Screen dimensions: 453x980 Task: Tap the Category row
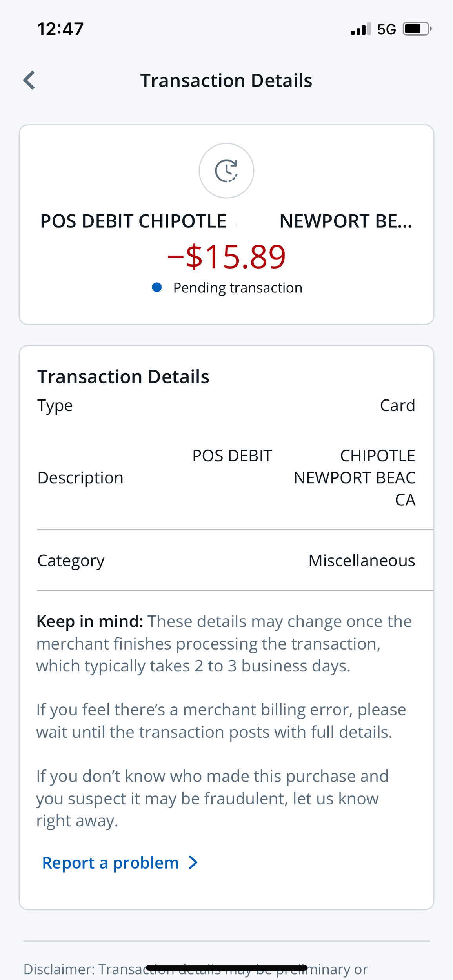click(x=226, y=560)
